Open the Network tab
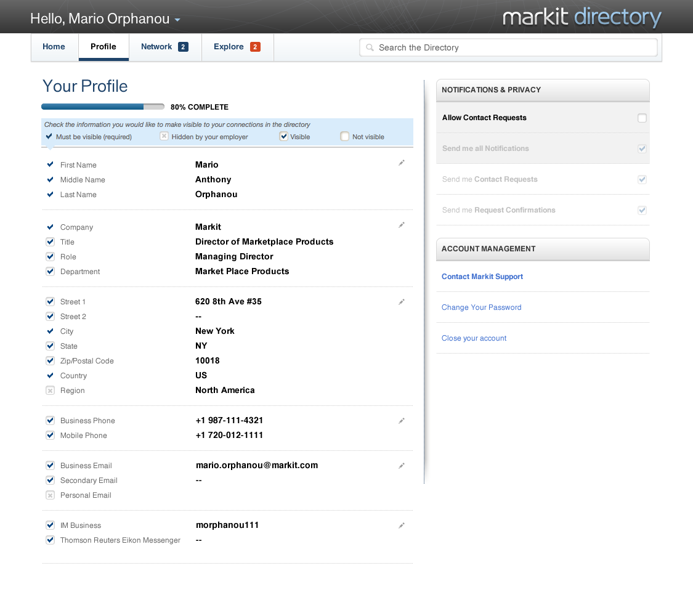Image resolution: width=693 pixels, height=616 pixels. [156, 47]
